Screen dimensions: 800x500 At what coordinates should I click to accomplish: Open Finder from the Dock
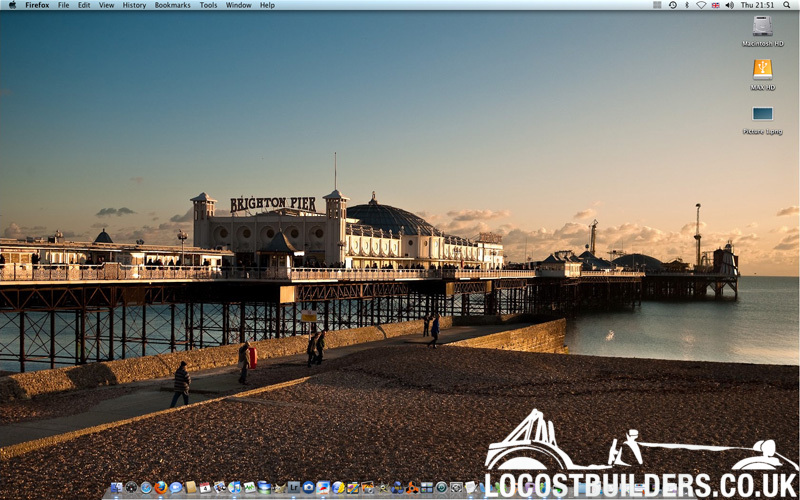click(117, 488)
